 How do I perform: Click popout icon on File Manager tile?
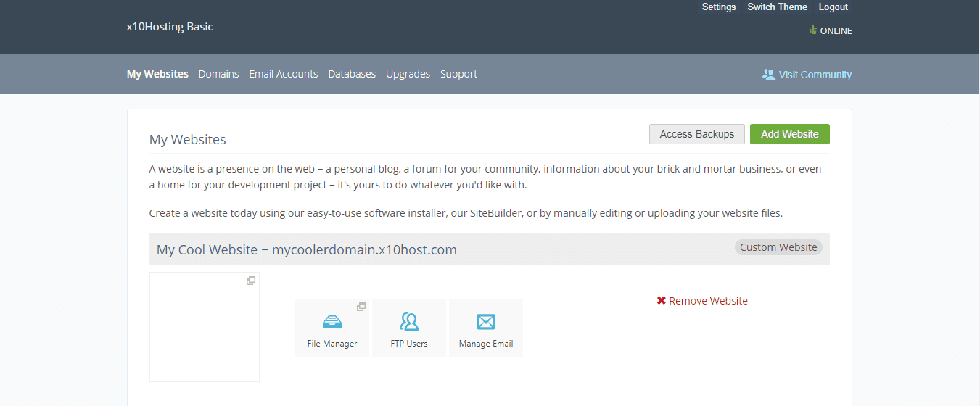[361, 307]
